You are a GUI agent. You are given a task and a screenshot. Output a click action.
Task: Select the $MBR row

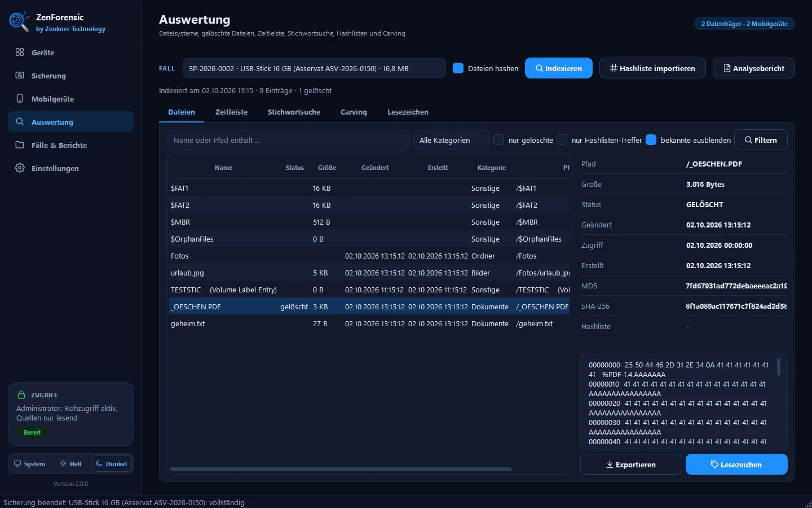coord(369,222)
